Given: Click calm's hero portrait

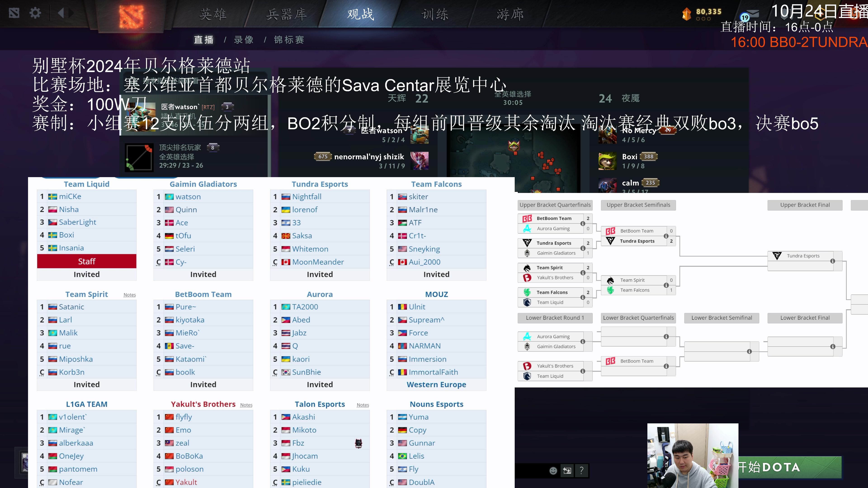Looking at the screenshot, I should click(608, 186).
